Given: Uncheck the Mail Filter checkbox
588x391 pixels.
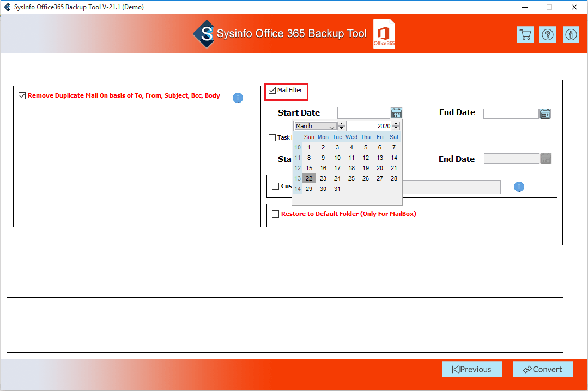Looking at the screenshot, I should click(x=272, y=90).
